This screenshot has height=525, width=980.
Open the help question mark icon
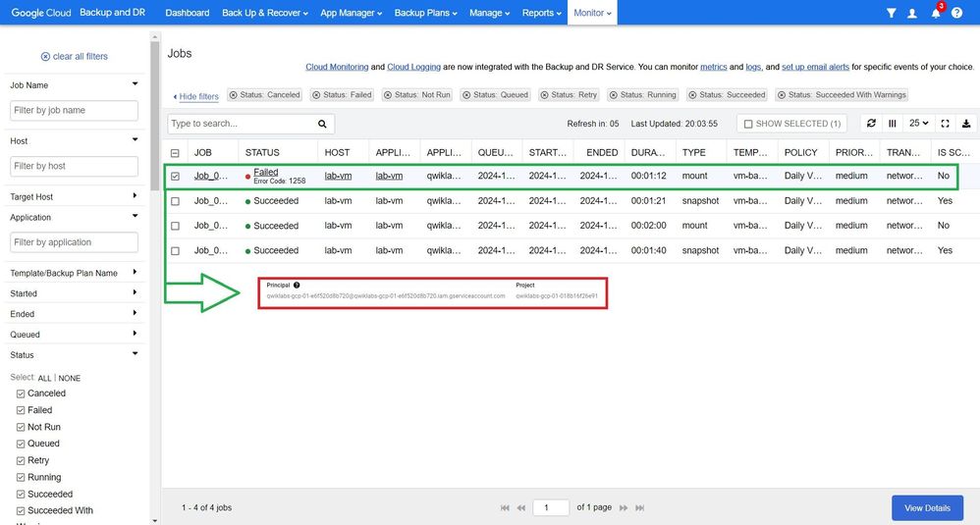tap(956, 13)
